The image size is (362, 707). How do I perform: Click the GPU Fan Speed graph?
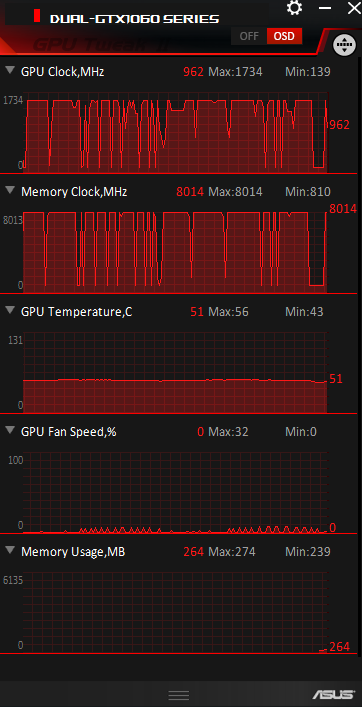click(x=175, y=492)
